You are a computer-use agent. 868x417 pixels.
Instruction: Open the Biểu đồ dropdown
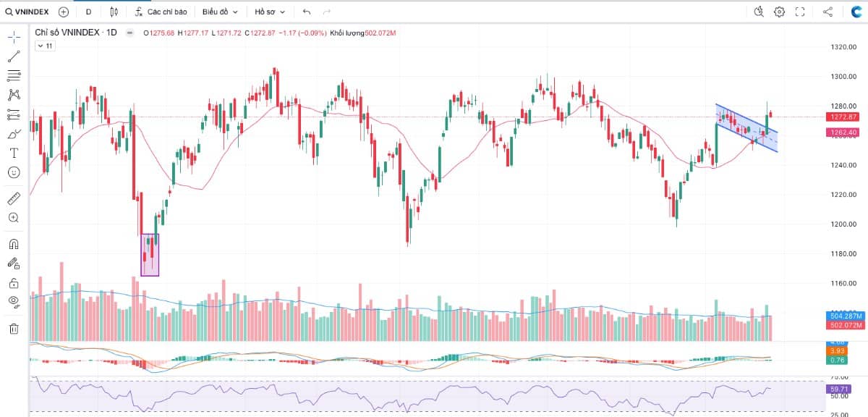220,12
